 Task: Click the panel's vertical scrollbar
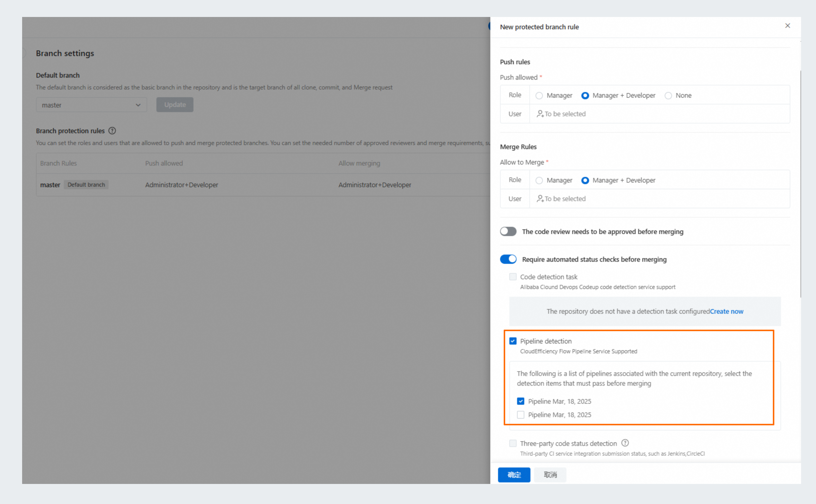800,183
